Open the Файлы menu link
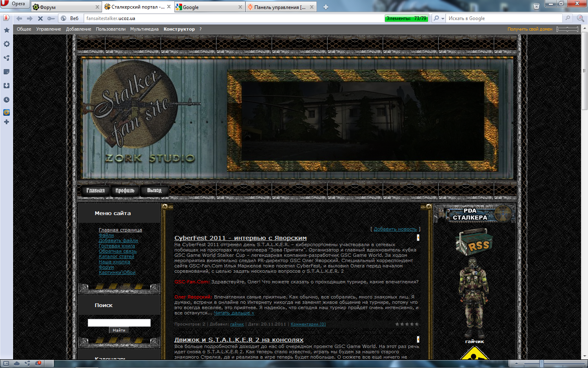The width and height of the screenshot is (588, 368). coord(106,235)
